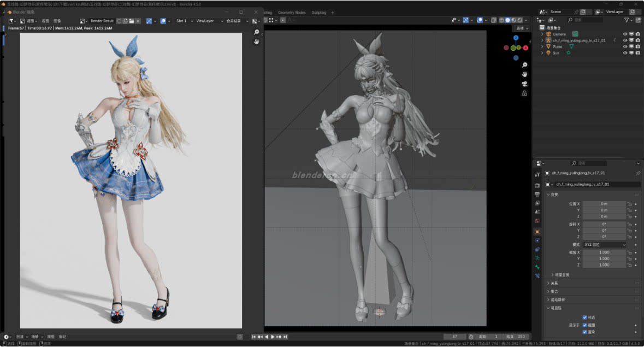This screenshot has height=347, width=644.
Task: Open the render image folder icon
Action: click(x=132, y=21)
